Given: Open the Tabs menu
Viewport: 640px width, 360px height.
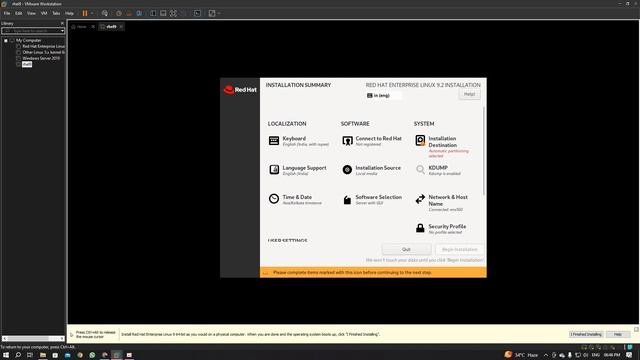Looking at the screenshot, I should coord(56,13).
